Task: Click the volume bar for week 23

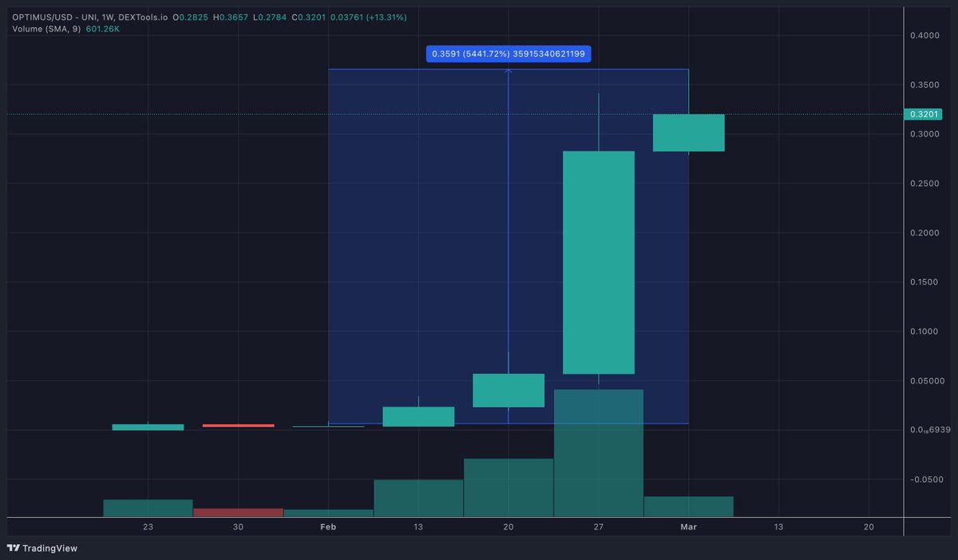Action: click(x=148, y=508)
